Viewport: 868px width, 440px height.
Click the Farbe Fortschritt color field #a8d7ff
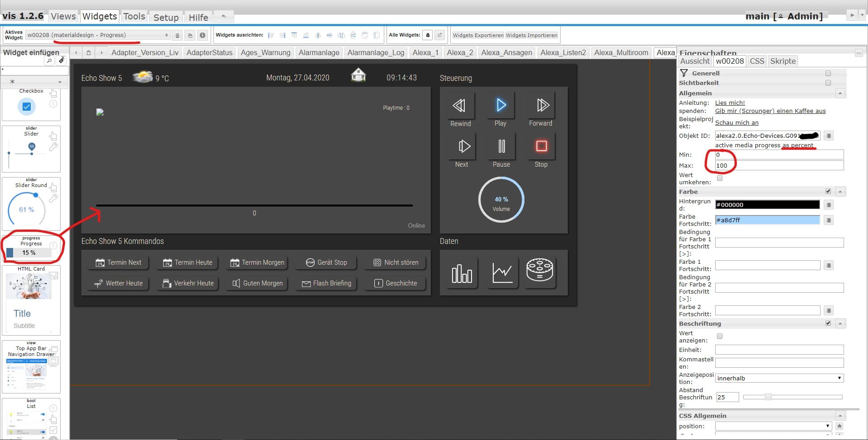767,220
